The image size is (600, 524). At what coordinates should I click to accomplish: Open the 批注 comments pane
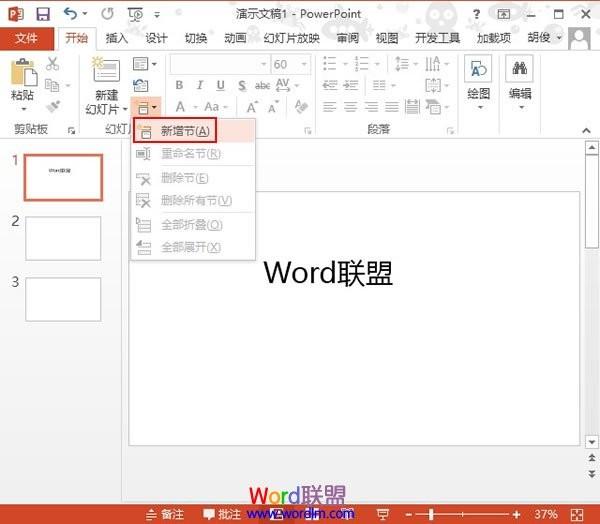tap(222, 514)
